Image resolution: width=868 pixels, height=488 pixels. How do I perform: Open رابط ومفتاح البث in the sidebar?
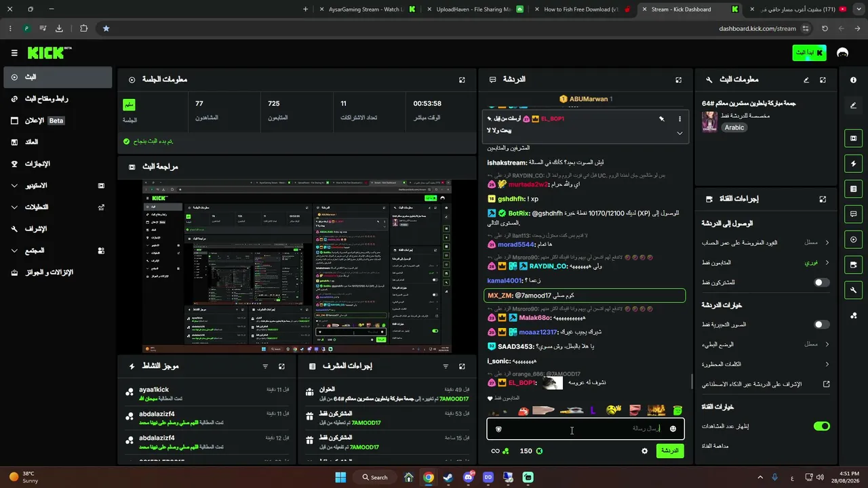[58, 99]
